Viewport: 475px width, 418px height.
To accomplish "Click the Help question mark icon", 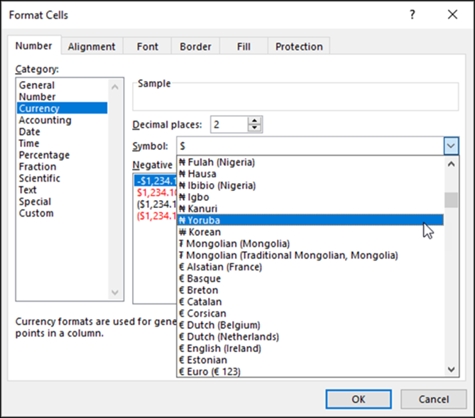I will point(412,15).
